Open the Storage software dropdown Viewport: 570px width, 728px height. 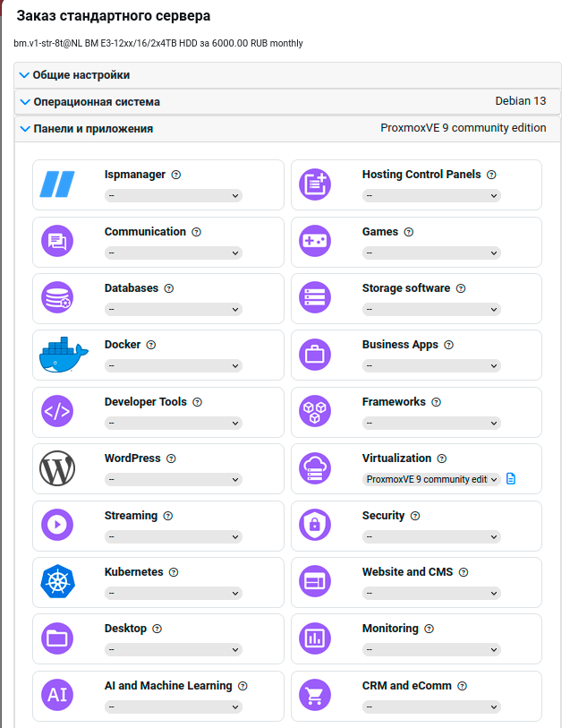pyautogui.click(x=431, y=309)
